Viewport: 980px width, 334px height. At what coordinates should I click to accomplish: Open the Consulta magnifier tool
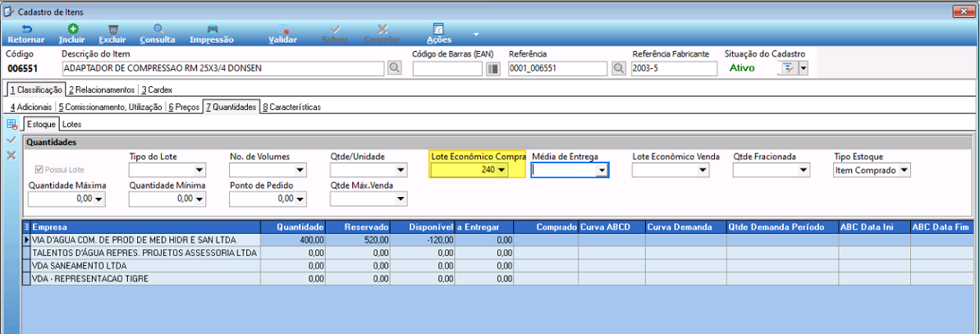click(x=158, y=29)
